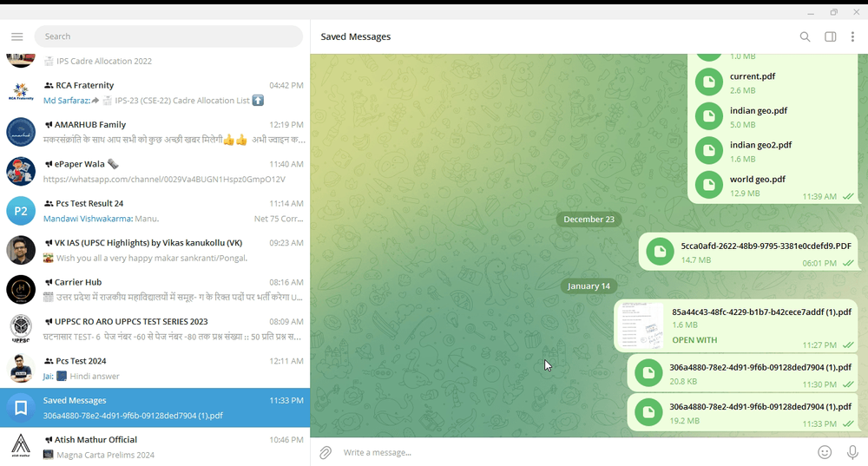Attach a file with paperclip icon
The image size is (868, 466).
[x=325, y=453]
